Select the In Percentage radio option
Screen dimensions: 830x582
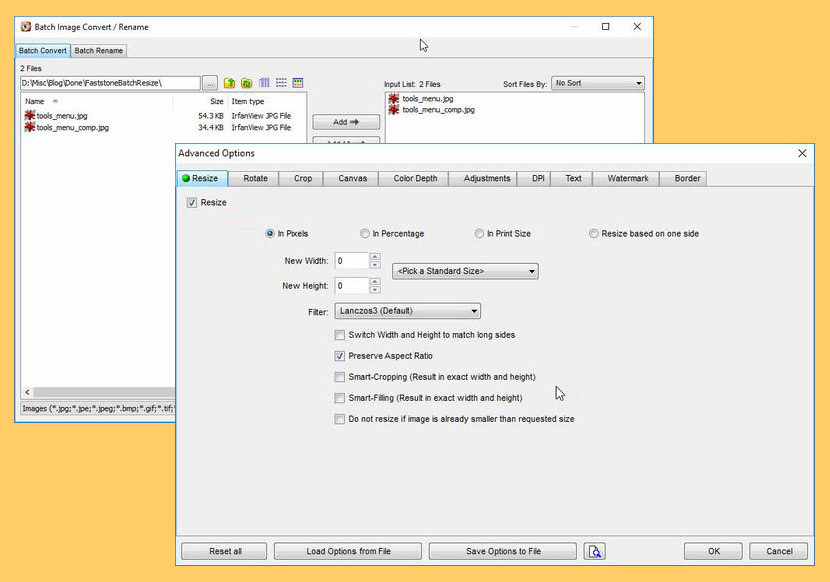click(364, 234)
